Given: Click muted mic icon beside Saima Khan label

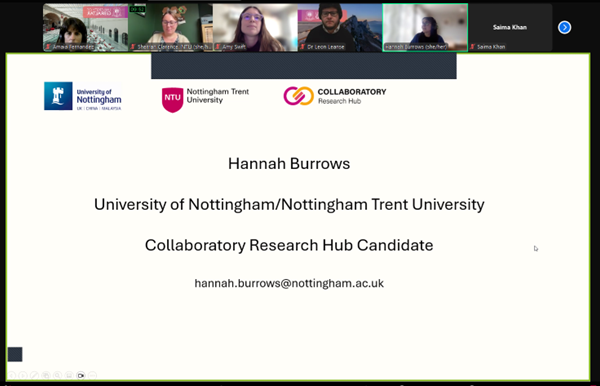Looking at the screenshot, I should [473, 47].
